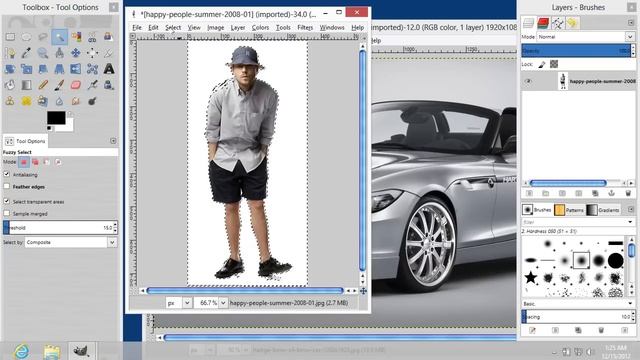This screenshot has height=360, width=640.
Task: Toggle the Antialiasing checkbox
Action: pos(7,174)
